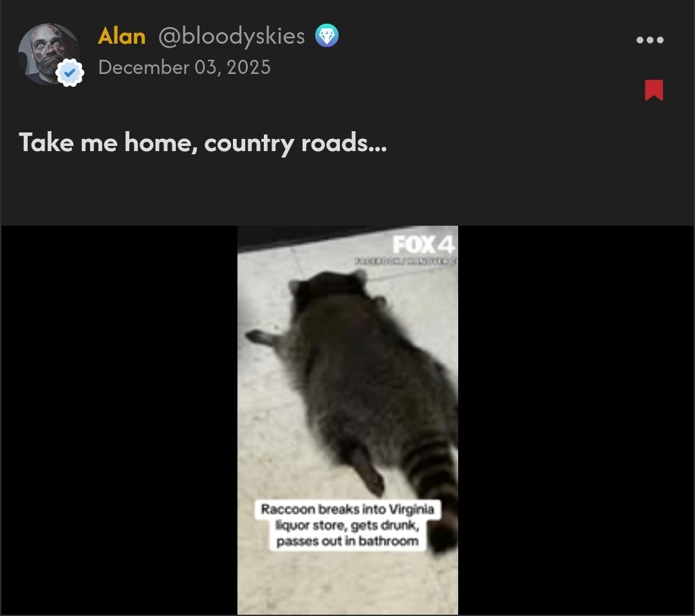Select the post text Take me home, country roads

[203, 143]
